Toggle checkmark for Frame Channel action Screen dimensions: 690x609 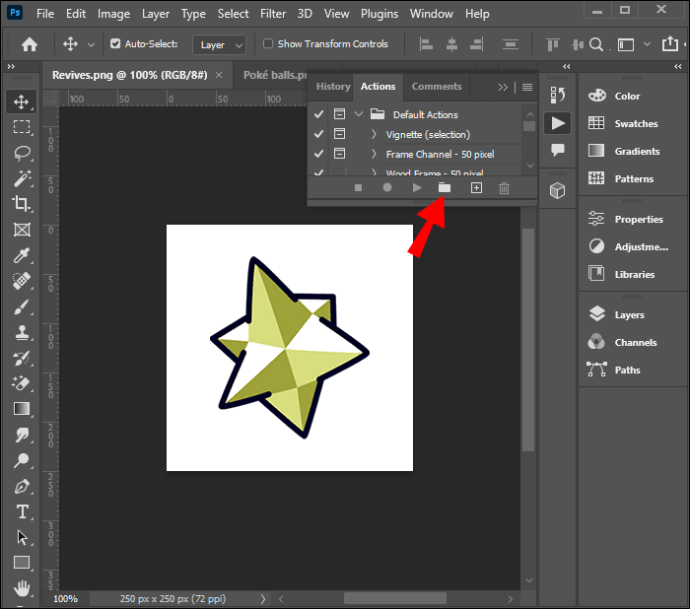point(319,154)
